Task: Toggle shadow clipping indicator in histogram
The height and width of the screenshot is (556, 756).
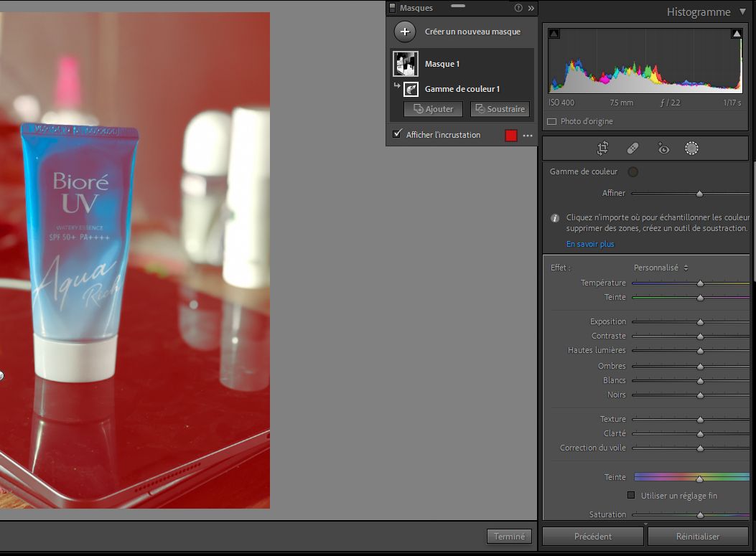Action: coord(554,34)
